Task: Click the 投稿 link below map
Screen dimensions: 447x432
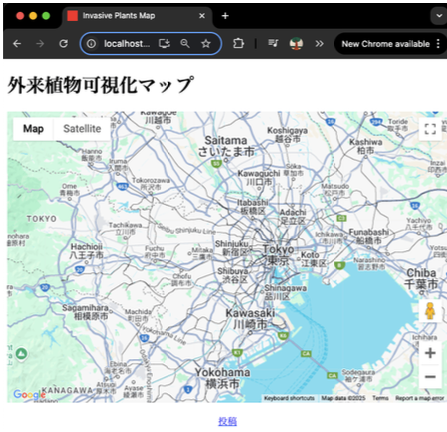Action: tap(227, 421)
